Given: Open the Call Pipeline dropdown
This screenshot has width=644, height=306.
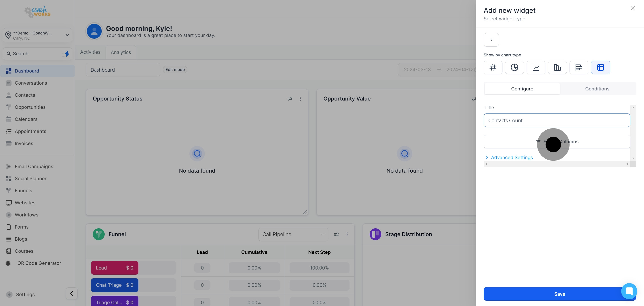Looking at the screenshot, I should [x=293, y=234].
